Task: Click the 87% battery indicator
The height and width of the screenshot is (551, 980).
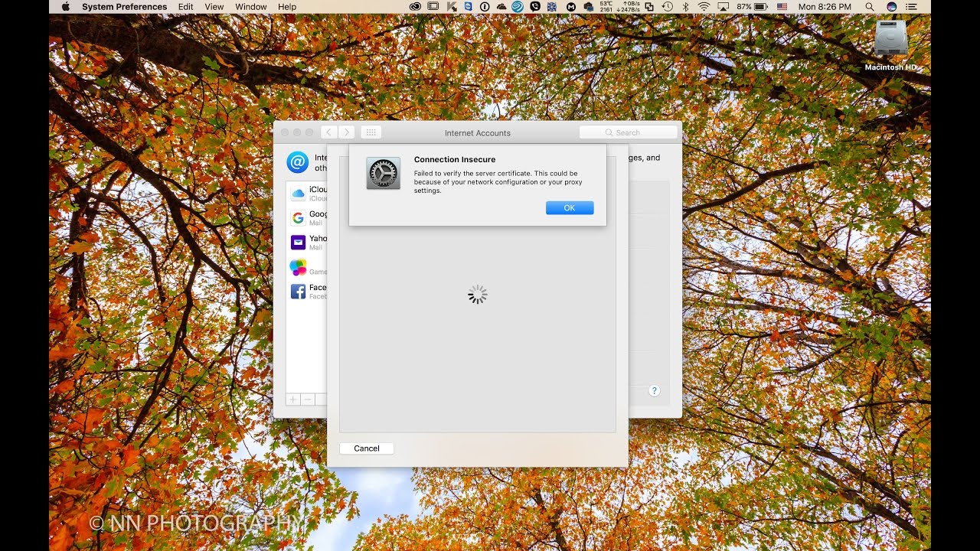Action: pos(752,6)
